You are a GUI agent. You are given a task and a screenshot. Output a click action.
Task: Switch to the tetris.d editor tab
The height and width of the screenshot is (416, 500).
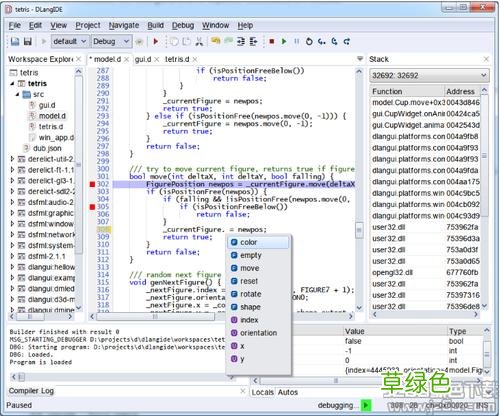177,59
